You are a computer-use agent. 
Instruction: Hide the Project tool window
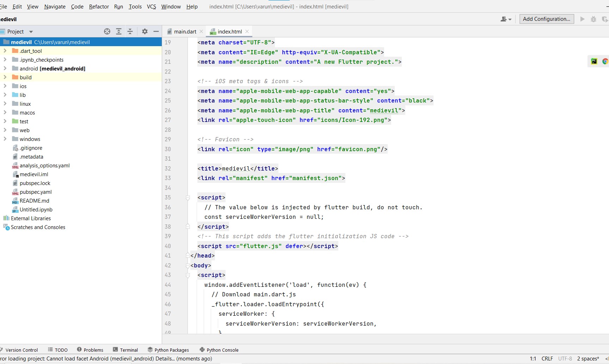click(x=156, y=31)
